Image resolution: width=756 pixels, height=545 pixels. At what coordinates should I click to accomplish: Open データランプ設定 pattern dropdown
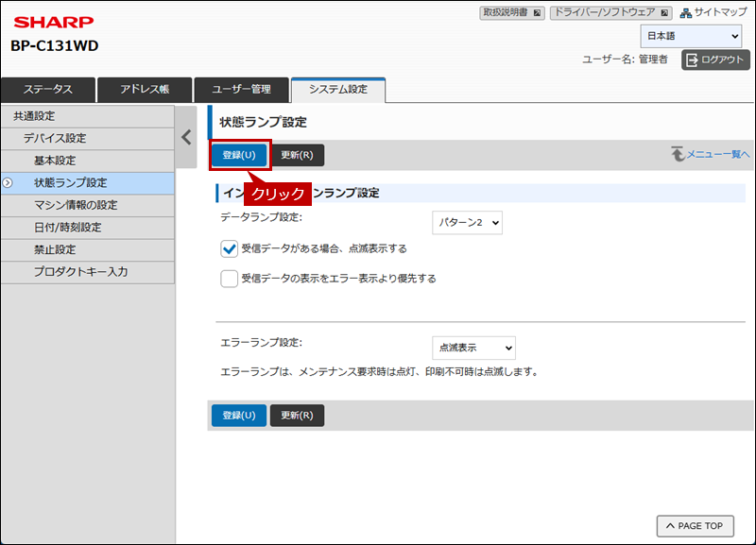point(467,223)
